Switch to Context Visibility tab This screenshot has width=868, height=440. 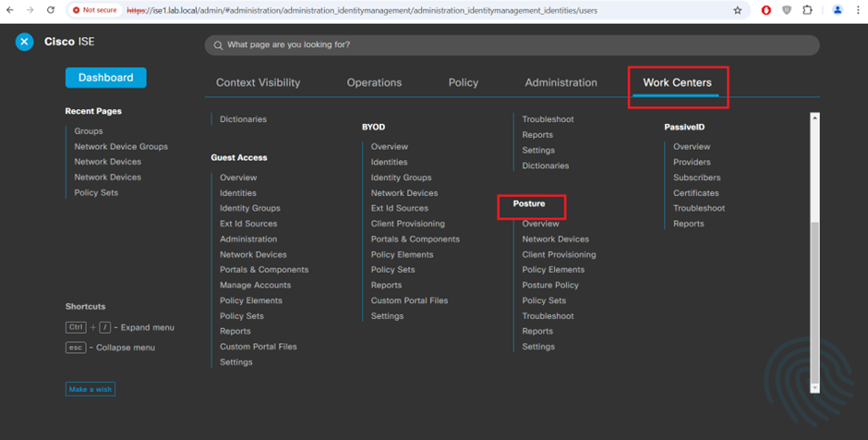point(258,82)
